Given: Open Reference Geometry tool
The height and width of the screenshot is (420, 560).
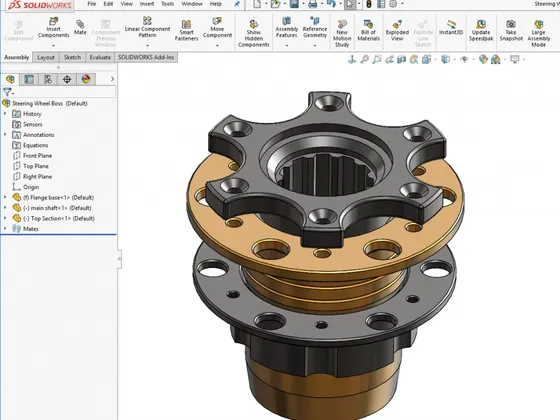Looking at the screenshot, I should [315, 27].
